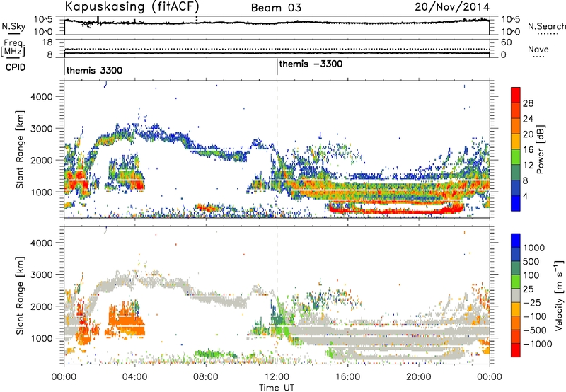Image resolution: width=566 pixels, height=392 pixels.
Task: Click the "18" tick on frequency axis
Action: pyautogui.click(x=47, y=42)
